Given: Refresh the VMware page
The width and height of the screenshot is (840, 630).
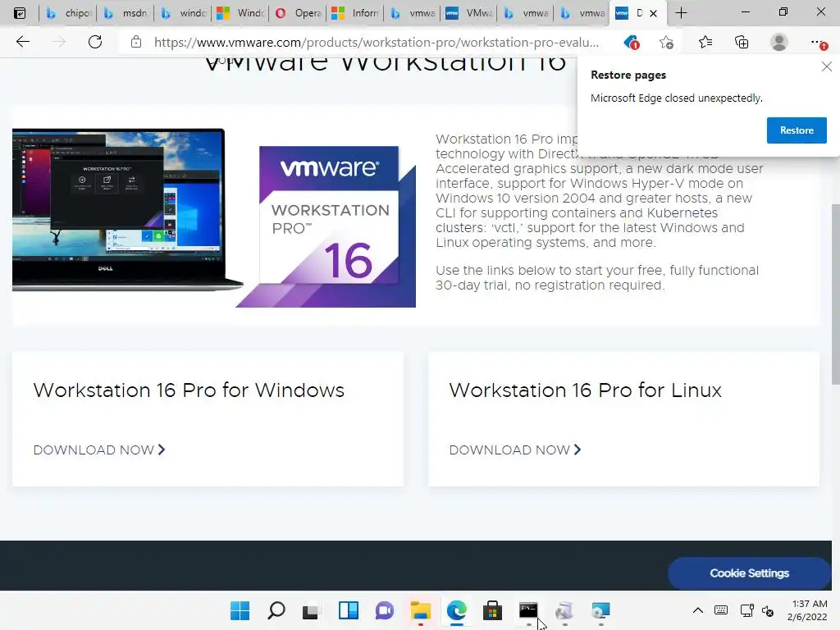Looking at the screenshot, I should click(95, 42).
